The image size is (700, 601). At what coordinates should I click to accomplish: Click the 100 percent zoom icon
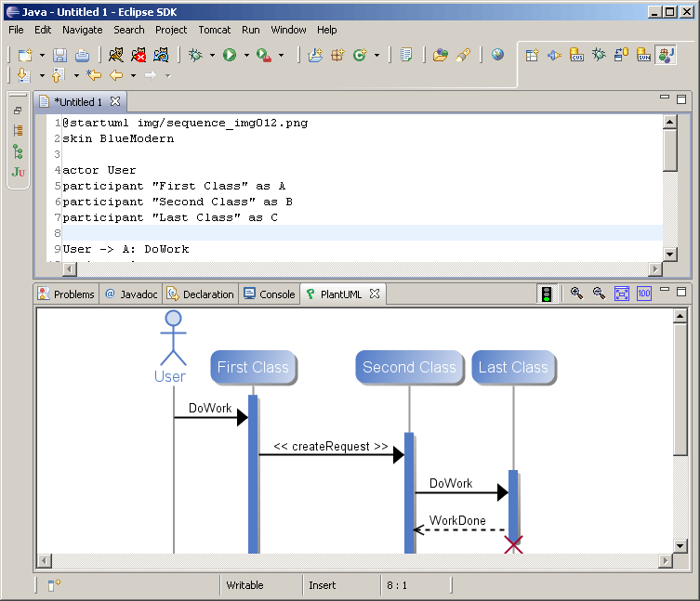pyautogui.click(x=643, y=294)
